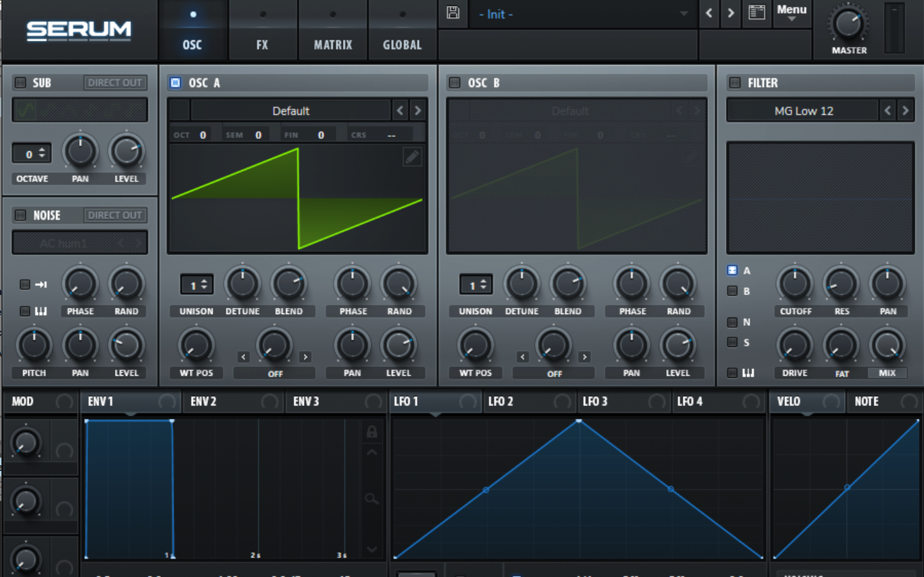Open the preset browser icon
This screenshot has width=924, height=577.
(x=756, y=13)
